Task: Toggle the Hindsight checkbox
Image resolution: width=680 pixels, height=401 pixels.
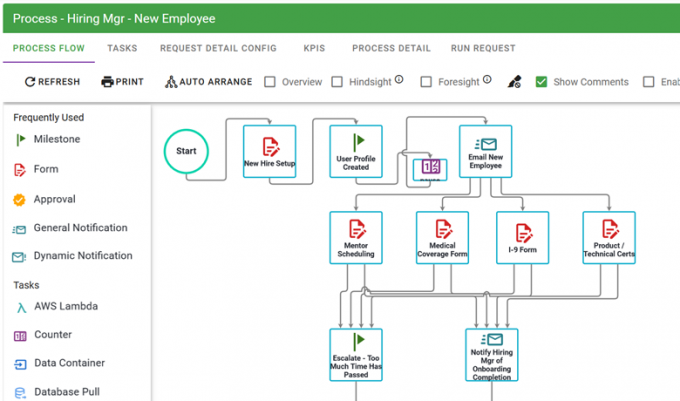Action: (337, 82)
